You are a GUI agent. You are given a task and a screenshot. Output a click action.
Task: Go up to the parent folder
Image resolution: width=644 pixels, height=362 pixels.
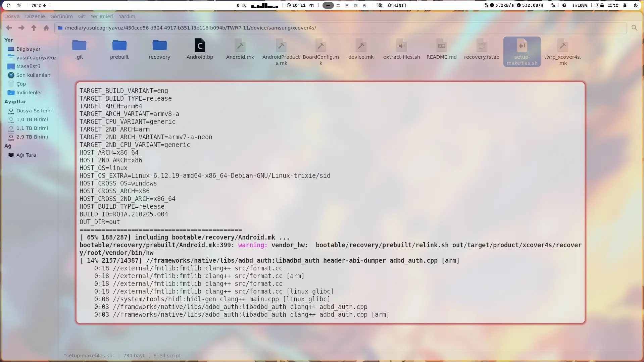34,28
